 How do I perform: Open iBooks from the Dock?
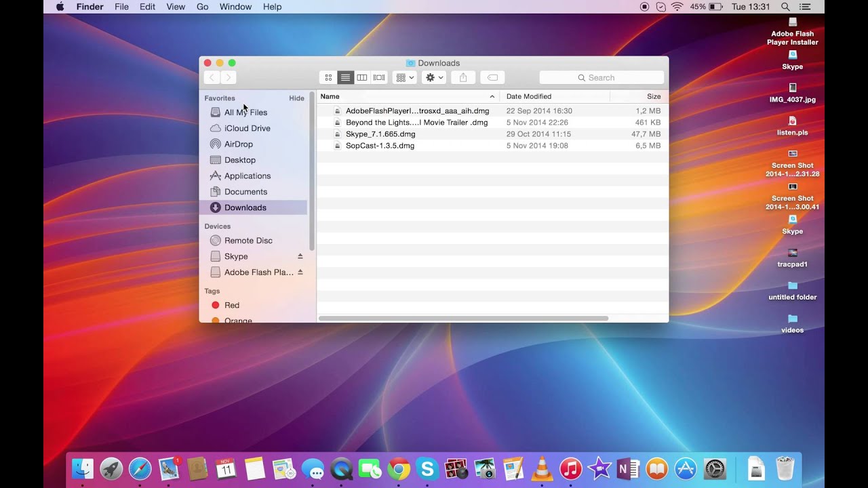tap(657, 468)
